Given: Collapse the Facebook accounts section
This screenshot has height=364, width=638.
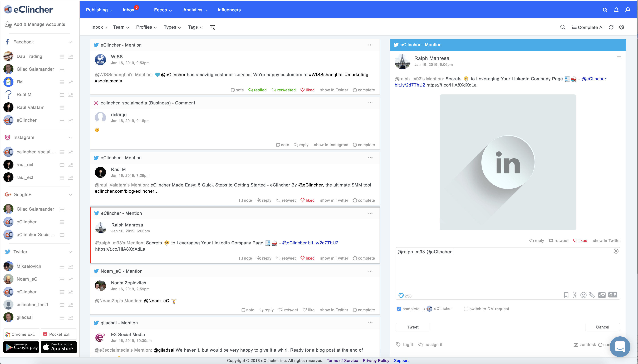Looking at the screenshot, I should pyautogui.click(x=70, y=42).
